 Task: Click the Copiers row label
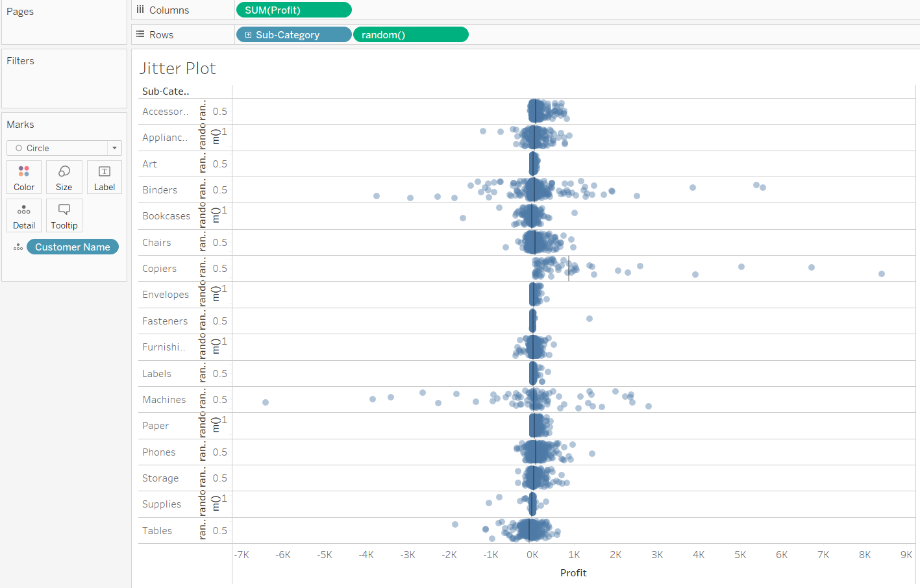click(159, 269)
